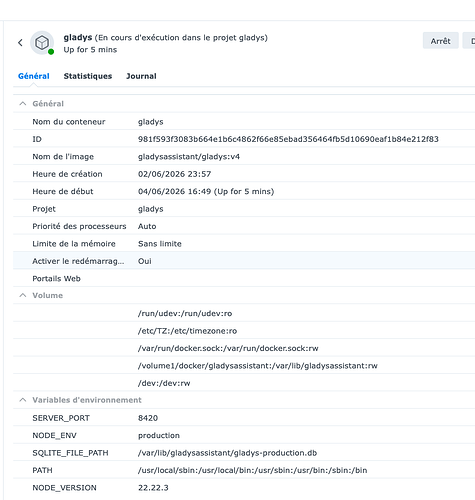Image resolution: width=475 pixels, height=500 pixels.
Task: Select the gladysassistant/gladys:v4 image name
Action: [189, 157]
